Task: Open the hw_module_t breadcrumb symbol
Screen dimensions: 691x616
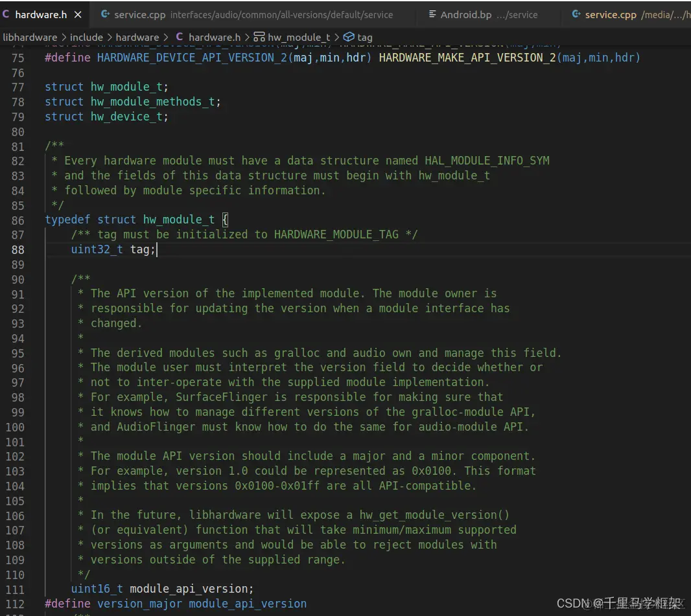Action: point(299,38)
